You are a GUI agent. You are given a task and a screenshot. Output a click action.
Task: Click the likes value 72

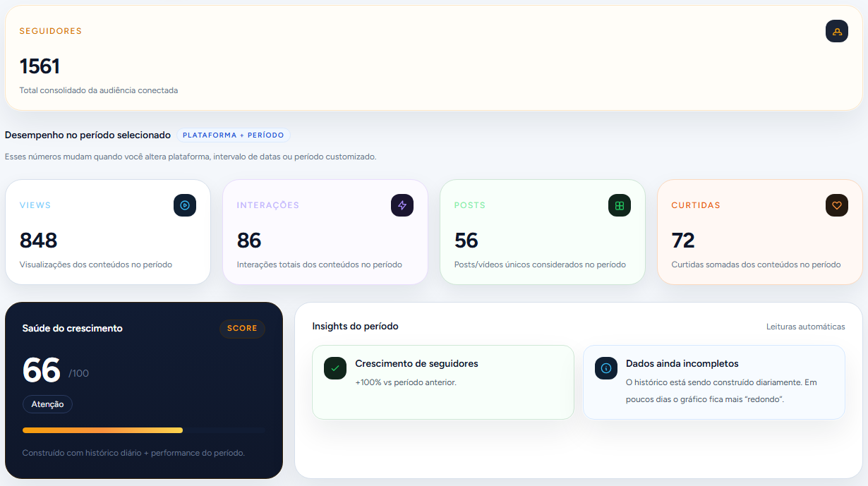tap(683, 241)
